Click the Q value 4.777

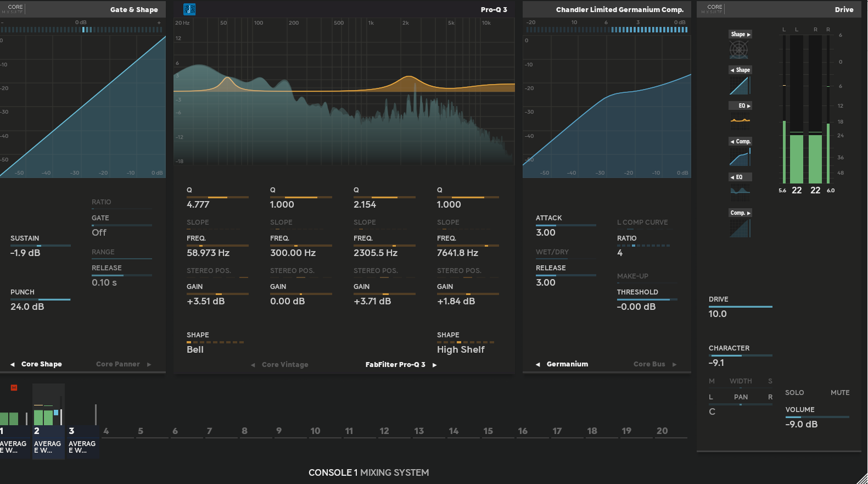198,204
